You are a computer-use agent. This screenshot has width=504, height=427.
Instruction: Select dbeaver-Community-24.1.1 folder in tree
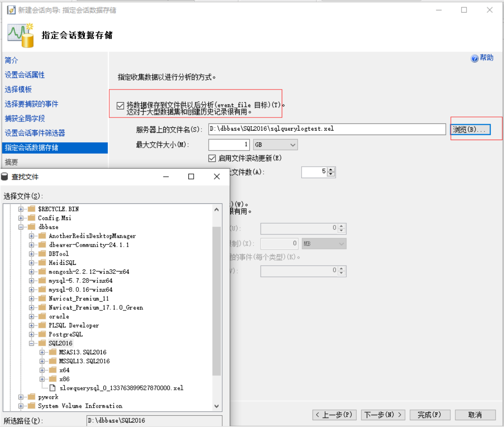point(89,245)
